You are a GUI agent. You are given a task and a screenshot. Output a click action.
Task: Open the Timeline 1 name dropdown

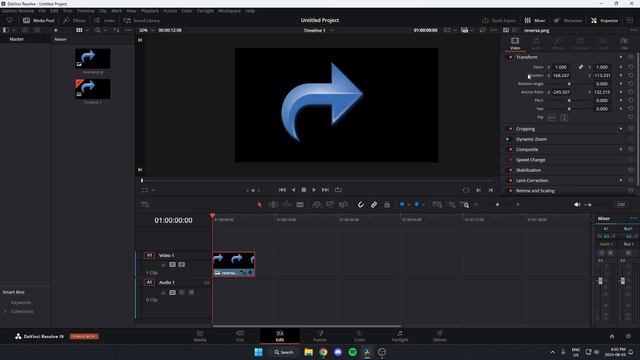[318, 30]
